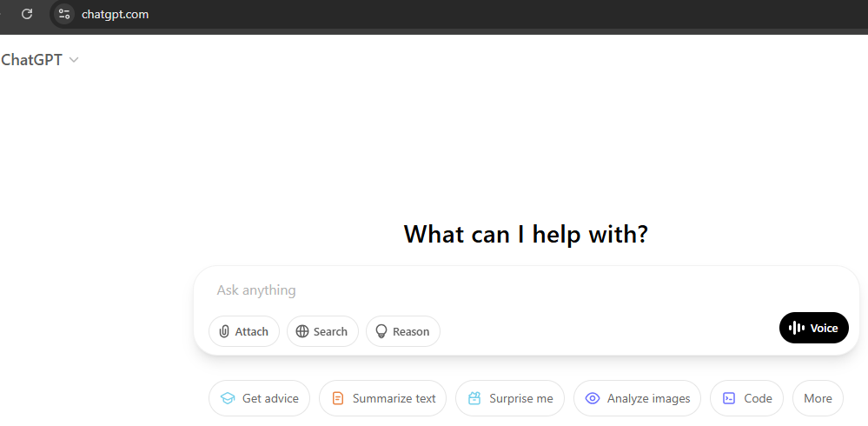Click the paperclip Attach icon
This screenshot has height=426, width=868.
pos(224,331)
